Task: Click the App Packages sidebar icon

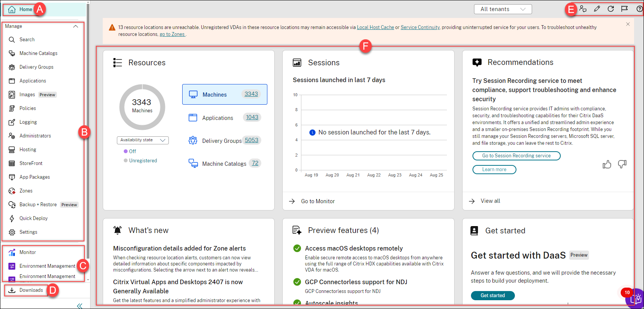Action: 12,177
